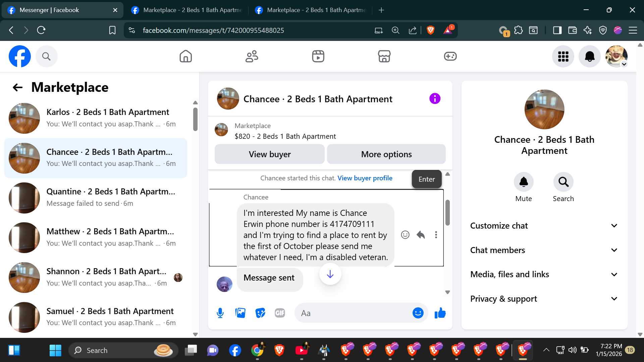Toggle the Brave sidebar panel
This screenshot has height=362, width=644.
pos(557,30)
